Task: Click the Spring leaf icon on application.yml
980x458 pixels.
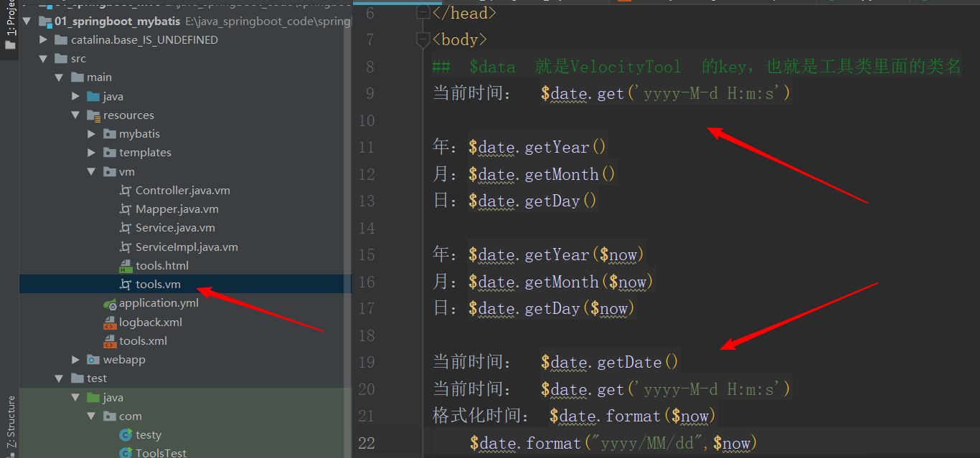Action: (111, 302)
